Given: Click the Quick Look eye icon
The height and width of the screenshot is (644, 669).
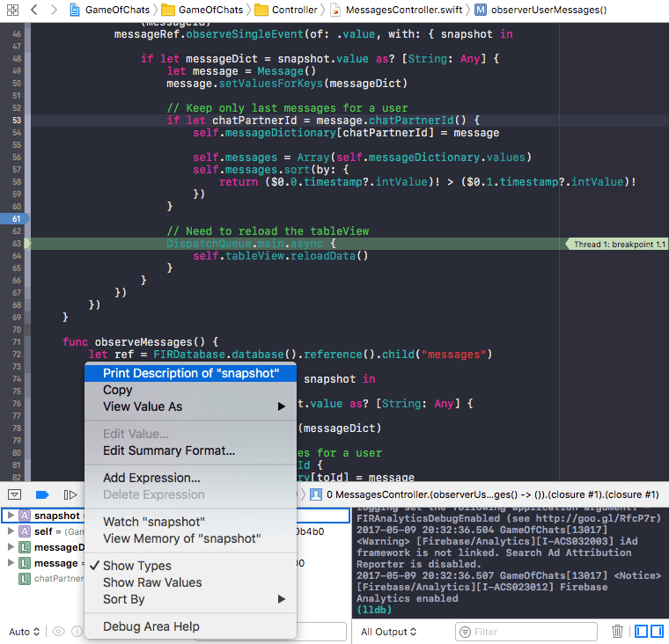Looking at the screenshot, I should tap(58, 631).
